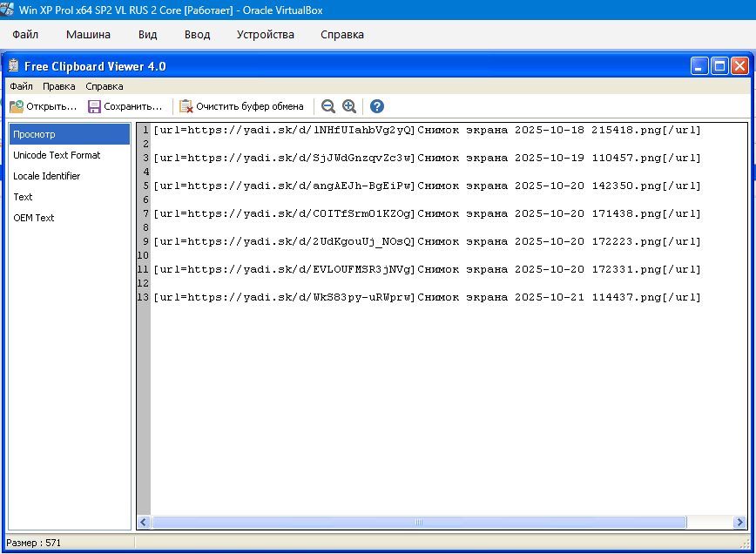Image resolution: width=756 pixels, height=554 pixels.
Task: Click the zoom in magnifier icon
Action: pyautogui.click(x=349, y=106)
